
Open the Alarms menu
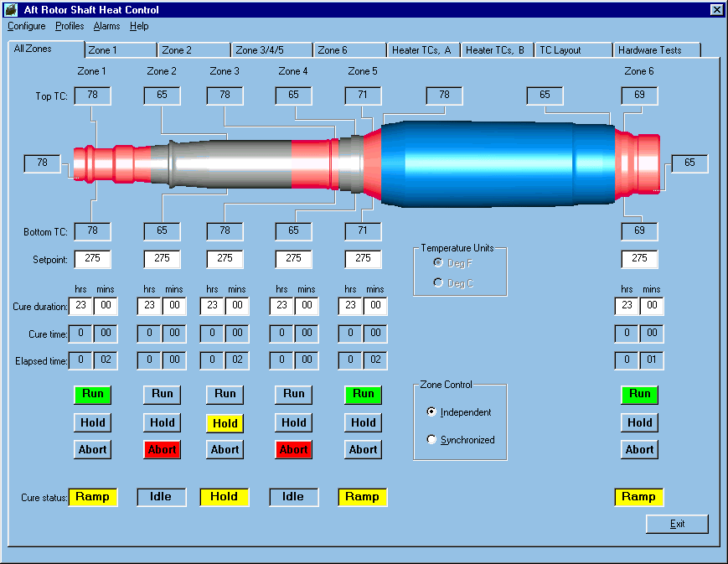coord(106,26)
